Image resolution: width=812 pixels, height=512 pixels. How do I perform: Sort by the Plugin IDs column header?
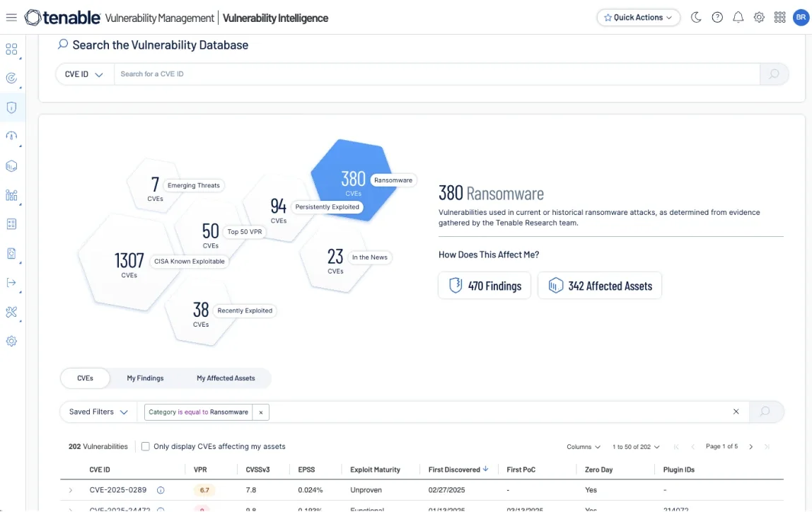pyautogui.click(x=679, y=470)
